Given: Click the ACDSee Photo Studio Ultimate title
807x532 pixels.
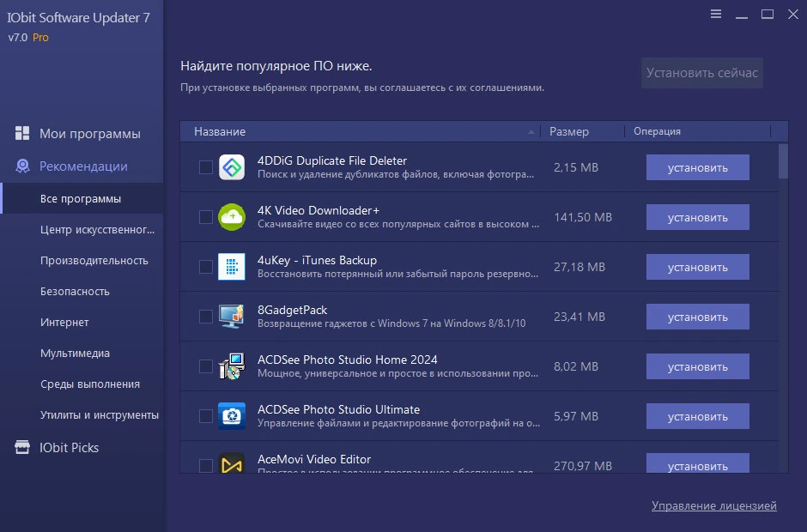Looking at the screenshot, I should click(x=338, y=409).
